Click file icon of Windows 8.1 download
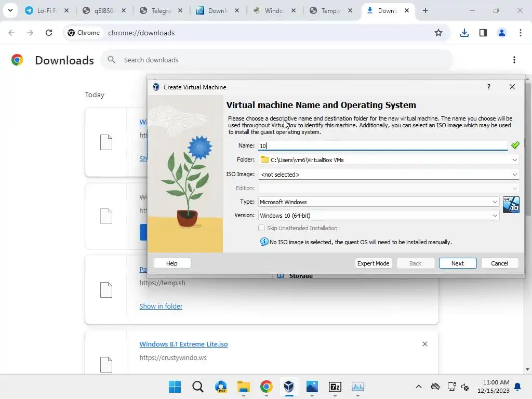The image size is (532, 399). coord(106,364)
